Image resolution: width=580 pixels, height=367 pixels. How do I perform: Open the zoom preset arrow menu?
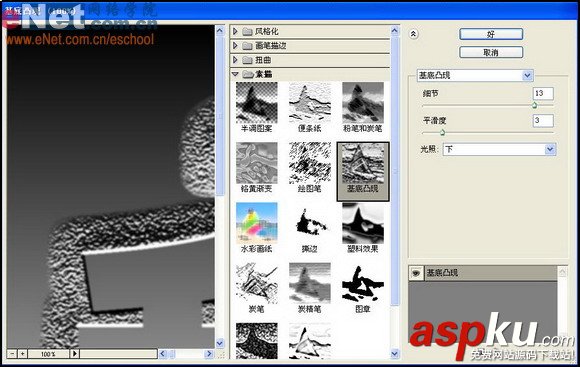pos(74,354)
